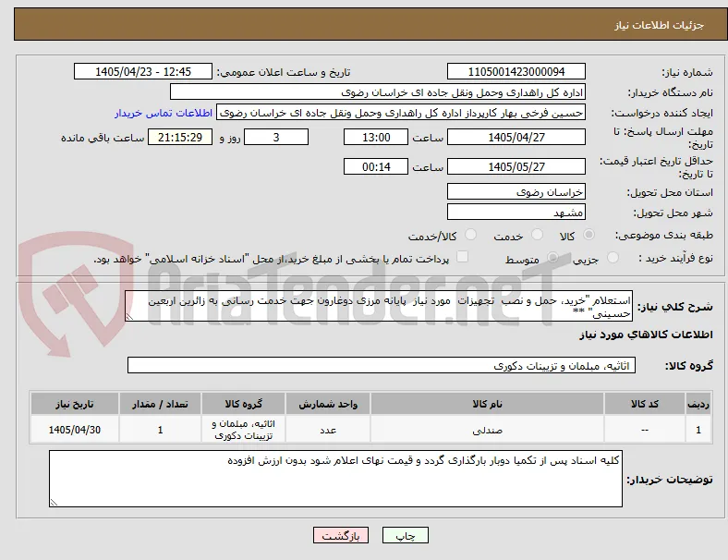Click the resize handle of buyer notes box
728x560 pixels.
click(54, 502)
